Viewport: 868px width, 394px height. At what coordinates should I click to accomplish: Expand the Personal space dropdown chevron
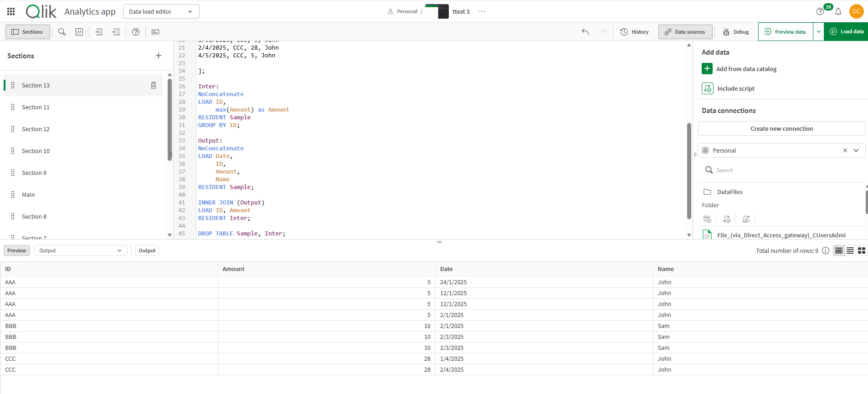856,150
